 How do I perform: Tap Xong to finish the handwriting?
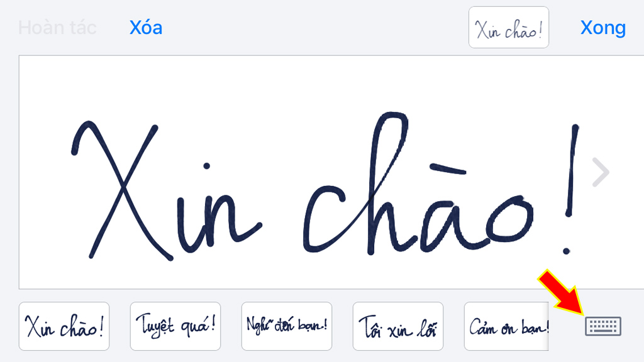point(603,28)
